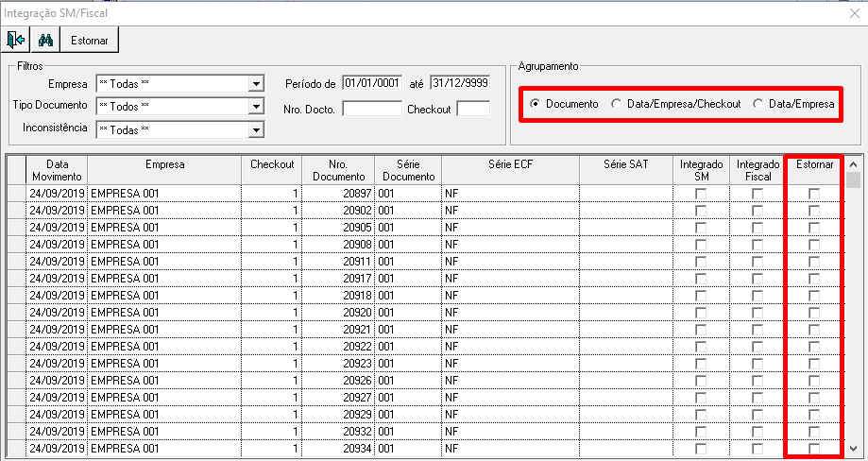Check Estornar for document 20897
Image resolution: width=868 pixels, height=461 pixels.
click(x=814, y=194)
